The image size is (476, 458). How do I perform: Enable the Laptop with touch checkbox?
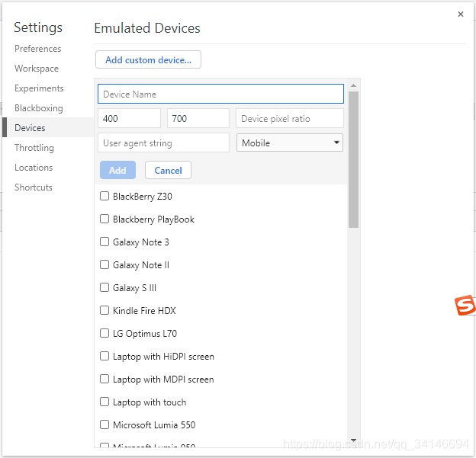105,402
